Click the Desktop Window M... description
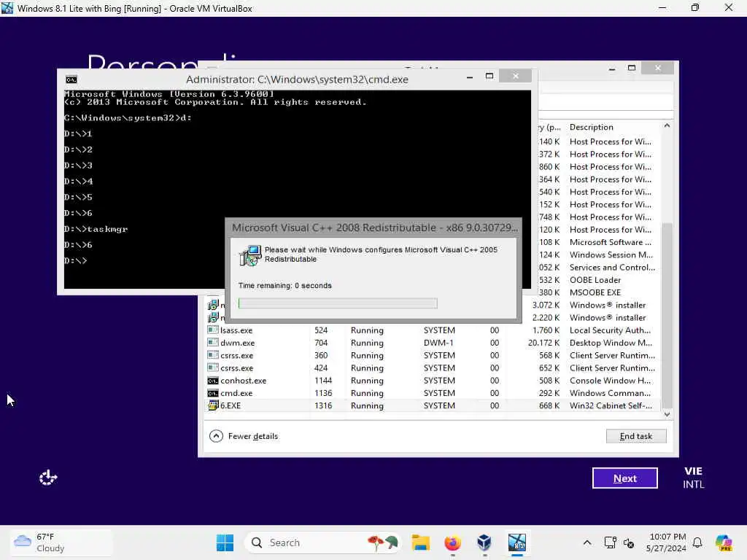The width and height of the screenshot is (747, 560). coord(611,343)
